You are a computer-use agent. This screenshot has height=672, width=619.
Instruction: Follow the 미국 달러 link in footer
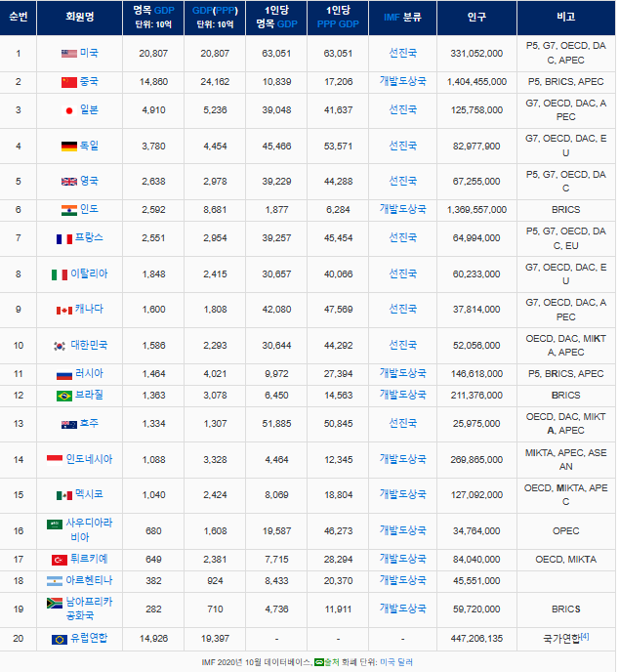[396, 662]
